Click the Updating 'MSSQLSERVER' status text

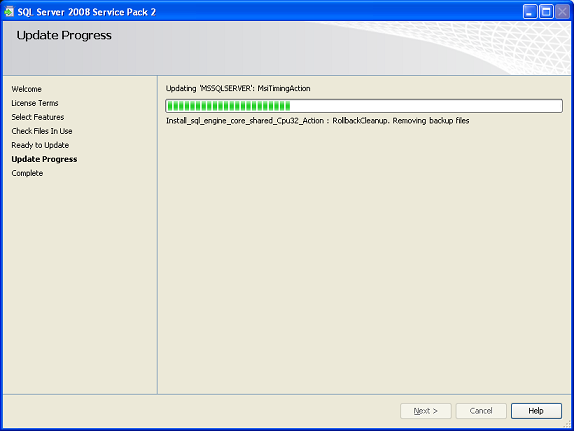238,89
